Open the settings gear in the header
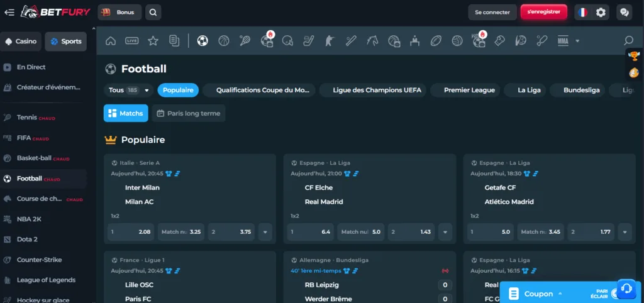This screenshot has width=644, height=303. pos(601,13)
